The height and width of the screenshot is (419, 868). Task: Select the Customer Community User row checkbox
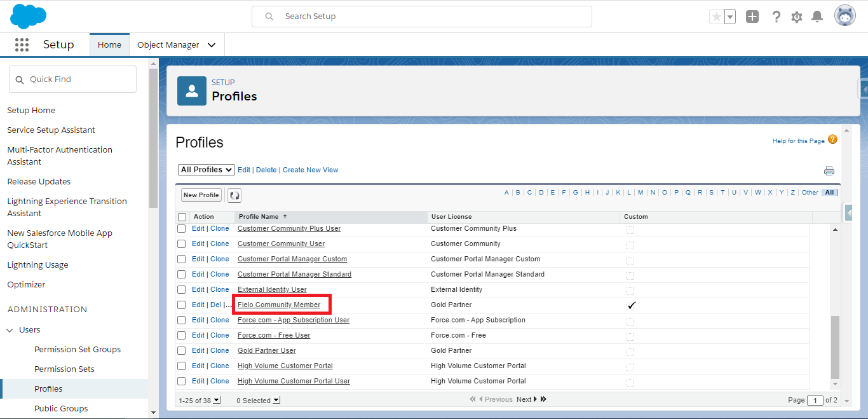(182, 244)
